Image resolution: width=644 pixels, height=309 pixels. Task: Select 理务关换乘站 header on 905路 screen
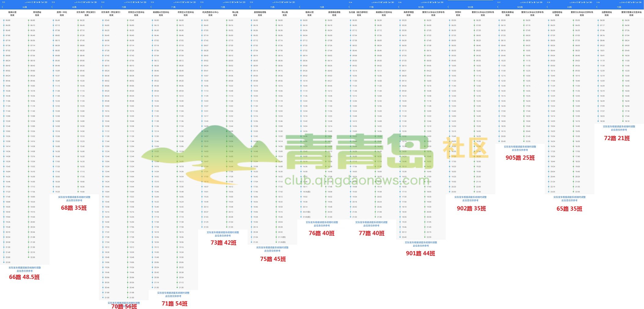point(507,14)
